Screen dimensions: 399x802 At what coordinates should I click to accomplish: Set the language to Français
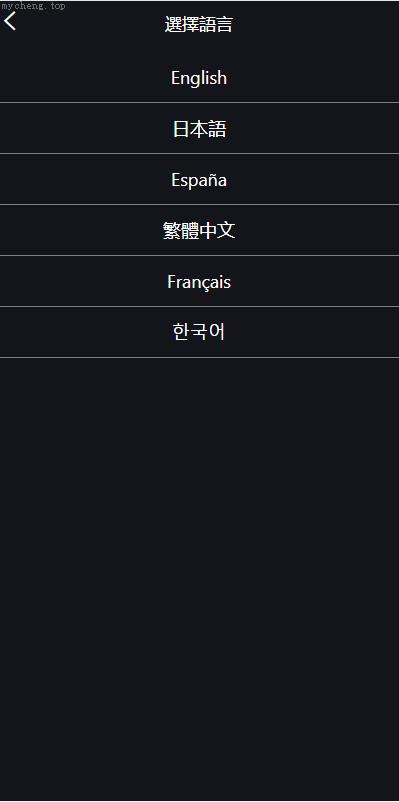coord(200,281)
